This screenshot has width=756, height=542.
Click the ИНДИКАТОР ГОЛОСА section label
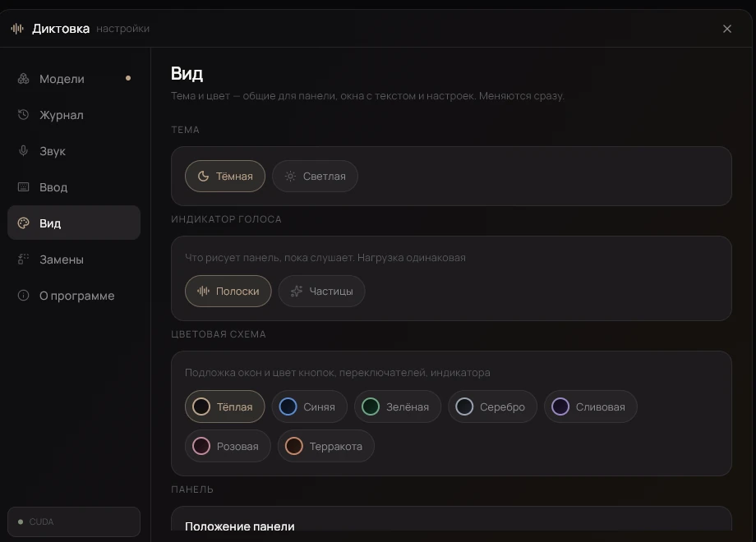226,219
